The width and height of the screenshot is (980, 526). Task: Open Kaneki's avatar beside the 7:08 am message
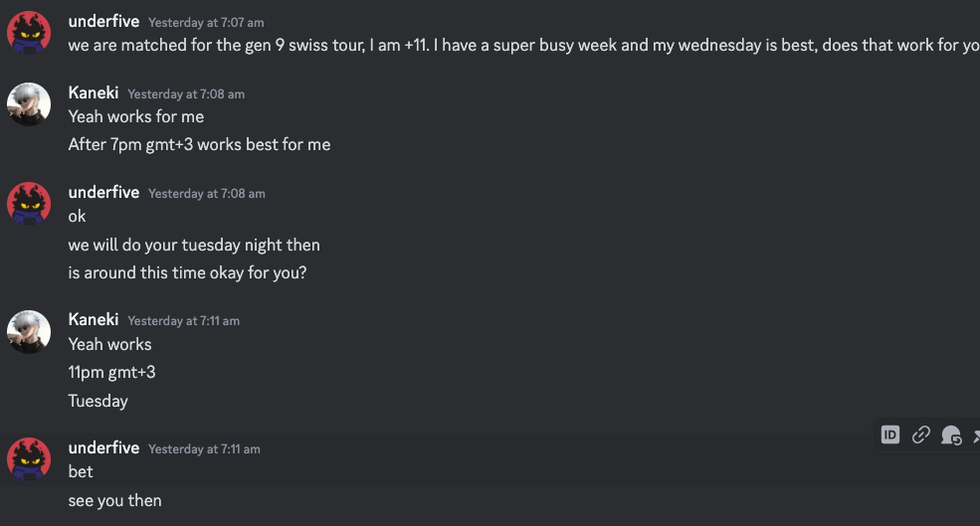tap(29, 104)
